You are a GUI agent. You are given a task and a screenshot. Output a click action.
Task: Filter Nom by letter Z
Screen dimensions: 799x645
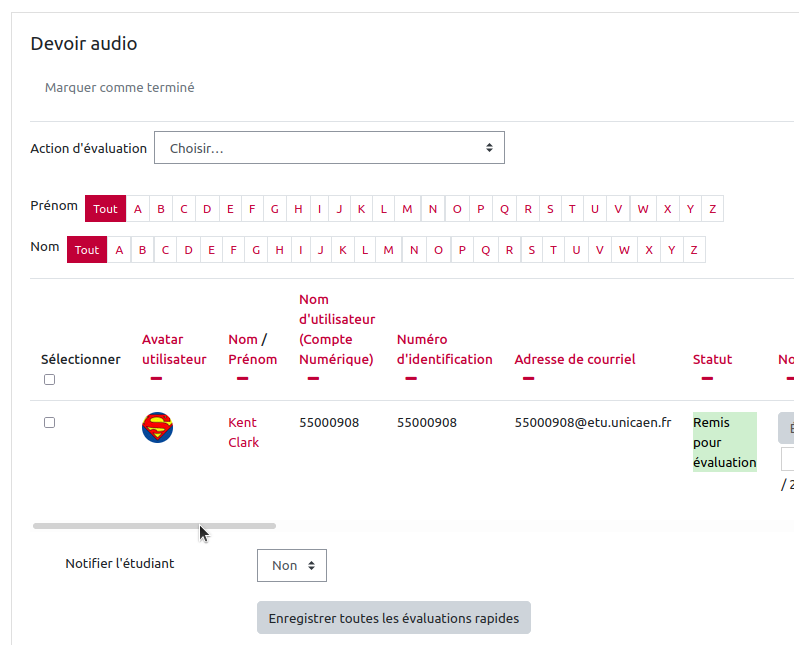coord(693,250)
